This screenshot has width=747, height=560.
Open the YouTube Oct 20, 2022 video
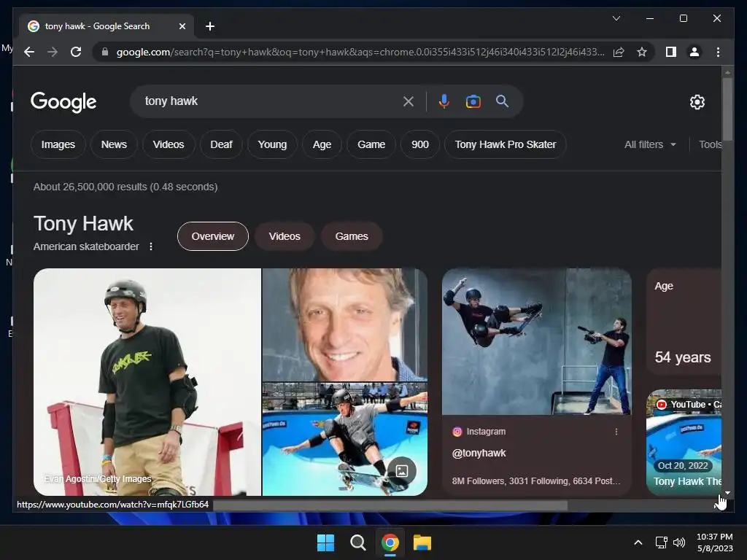684,443
